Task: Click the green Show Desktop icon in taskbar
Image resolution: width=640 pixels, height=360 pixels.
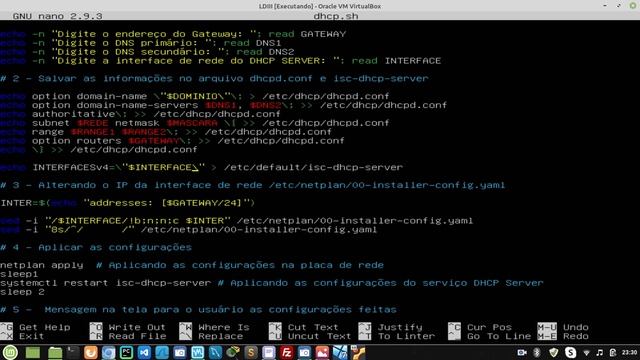Action: [x=33, y=353]
